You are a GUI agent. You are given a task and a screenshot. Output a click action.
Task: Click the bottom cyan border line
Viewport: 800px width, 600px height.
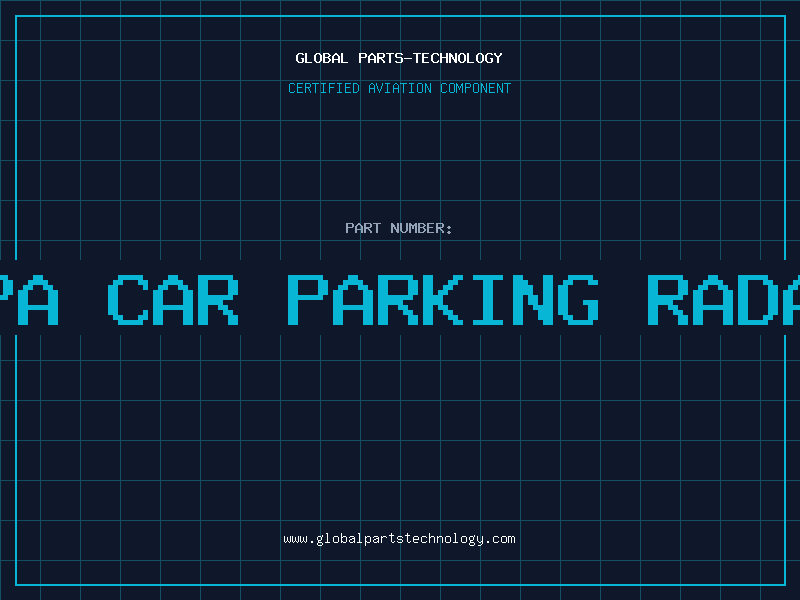click(400, 585)
